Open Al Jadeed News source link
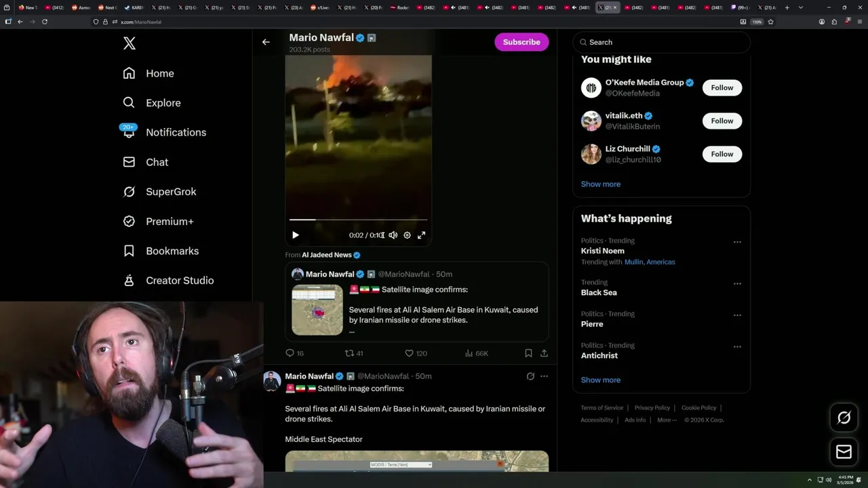This screenshot has height=488, width=868. (x=327, y=255)
